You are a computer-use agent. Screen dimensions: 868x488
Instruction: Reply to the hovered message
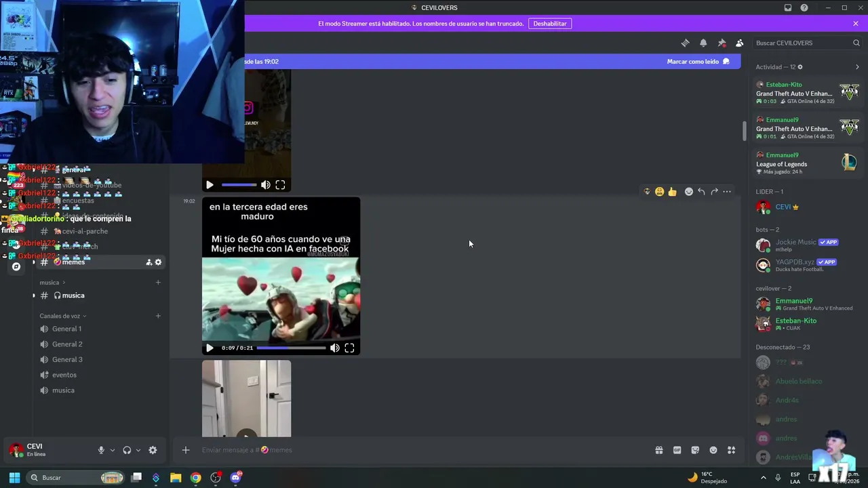701,192
